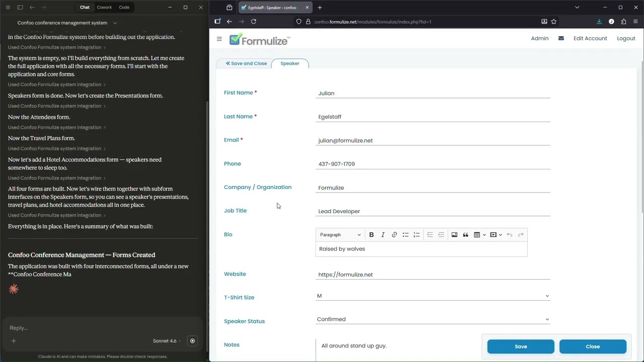
Task: Open the insert table dropdown arrow
Action: click(x=484, y=235)
